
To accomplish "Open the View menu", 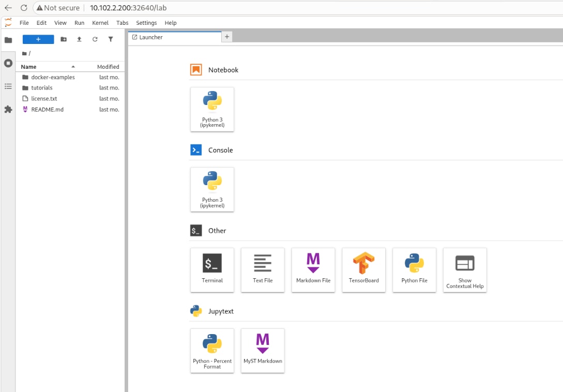I will pyautogui.click(x=60, y=23).
